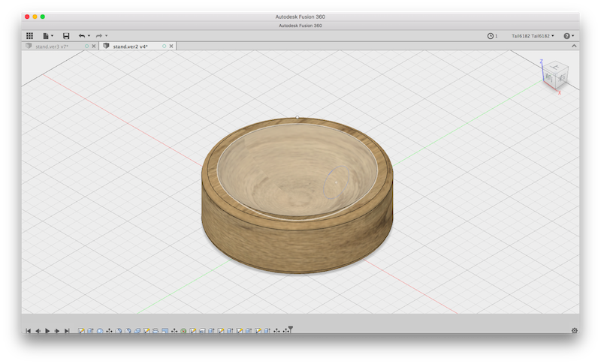Select the sphere feature in the timeline
Image resolution: width=601 pixels, height=364 pixels.
click(x=100, y=331)
